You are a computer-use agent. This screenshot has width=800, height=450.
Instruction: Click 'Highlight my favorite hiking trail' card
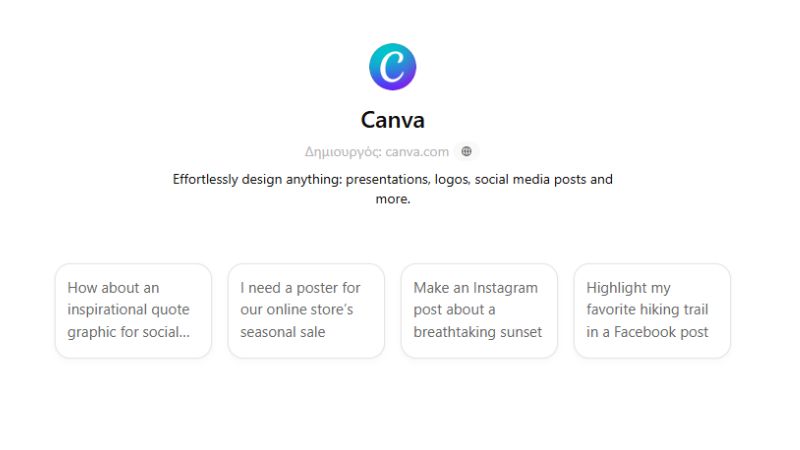(652, 311)
